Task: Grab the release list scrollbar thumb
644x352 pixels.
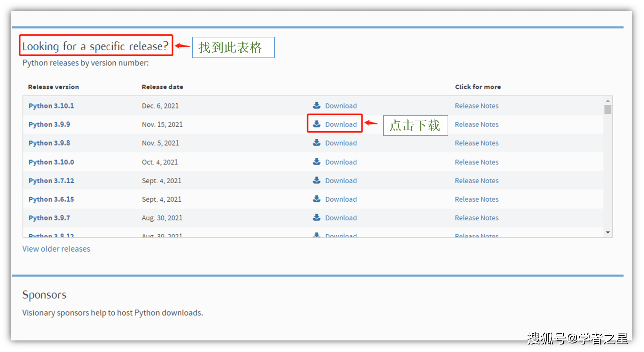Action: pos(608,110)
